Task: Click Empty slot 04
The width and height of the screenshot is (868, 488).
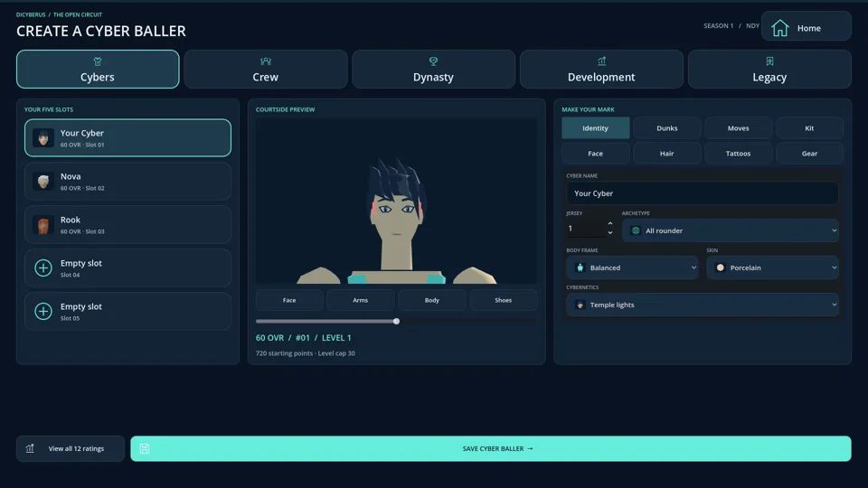Action: click(127, 267)
